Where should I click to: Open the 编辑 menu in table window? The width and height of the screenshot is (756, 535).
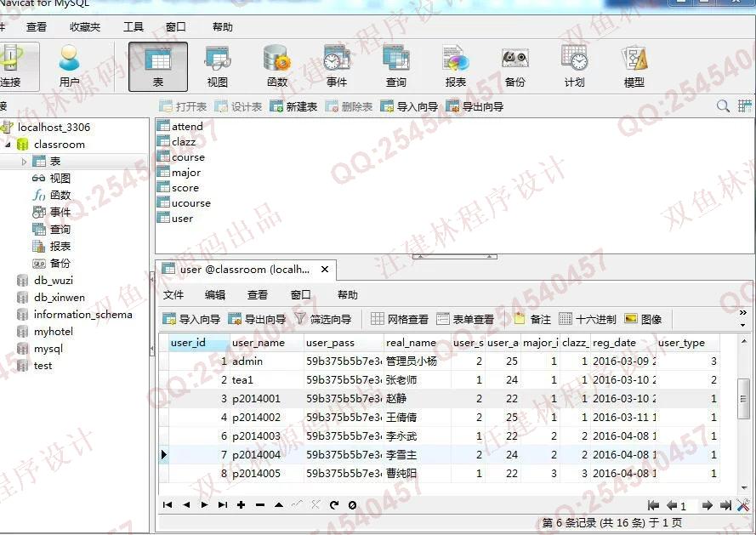click(215, 295)
